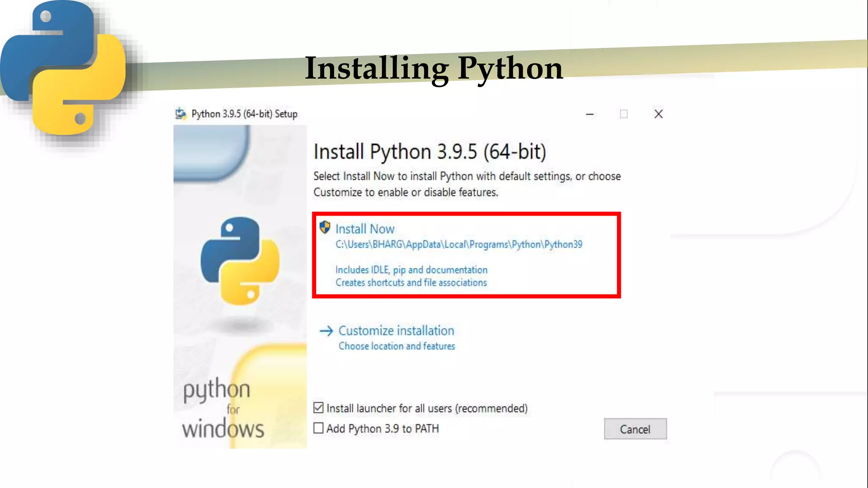Image resolution: width=868 pixels, height=488 pixels.
Task: Click the Installing Python slide title
Action: pyautogui.click(x=434, y=68)
